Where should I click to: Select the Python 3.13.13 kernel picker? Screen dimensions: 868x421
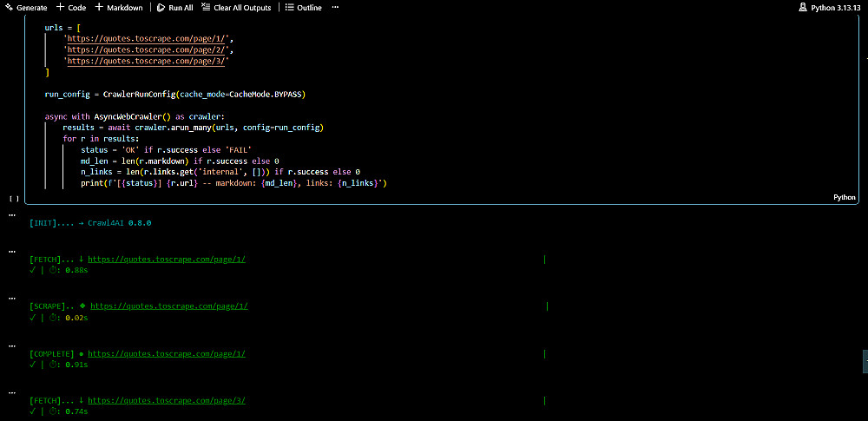point(831,8)
